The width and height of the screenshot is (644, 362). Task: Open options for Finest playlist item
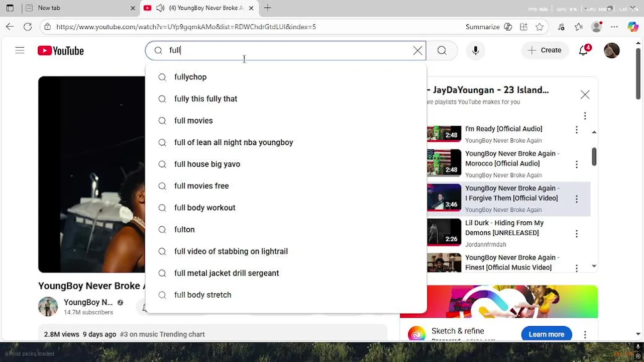tap(577, 267)
